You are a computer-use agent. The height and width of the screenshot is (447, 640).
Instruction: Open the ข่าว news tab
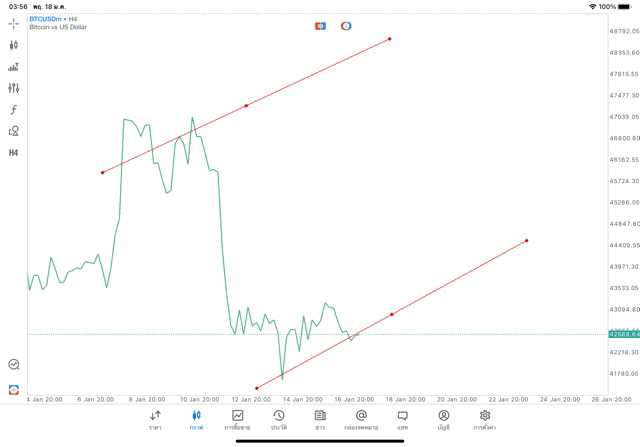click(320, 420)
